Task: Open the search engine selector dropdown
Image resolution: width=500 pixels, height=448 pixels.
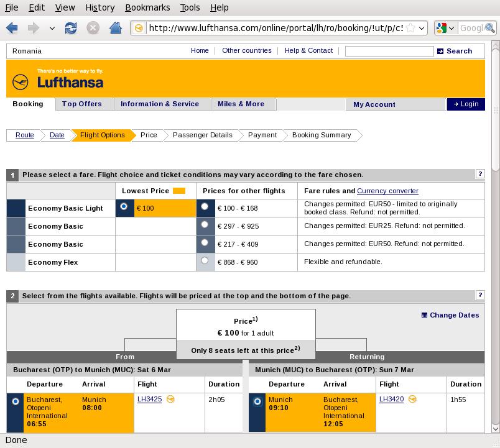Action: click(x=446, y=28)
